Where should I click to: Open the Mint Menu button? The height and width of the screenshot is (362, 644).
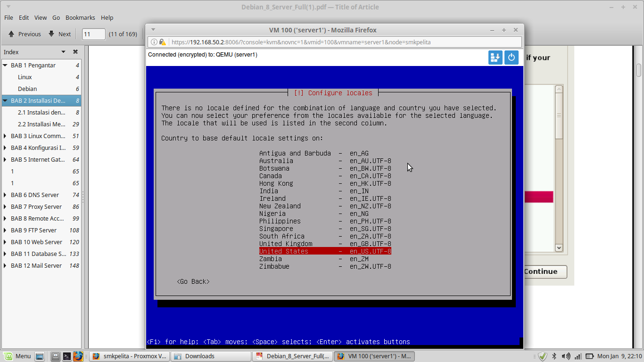[x=17, y=356]
